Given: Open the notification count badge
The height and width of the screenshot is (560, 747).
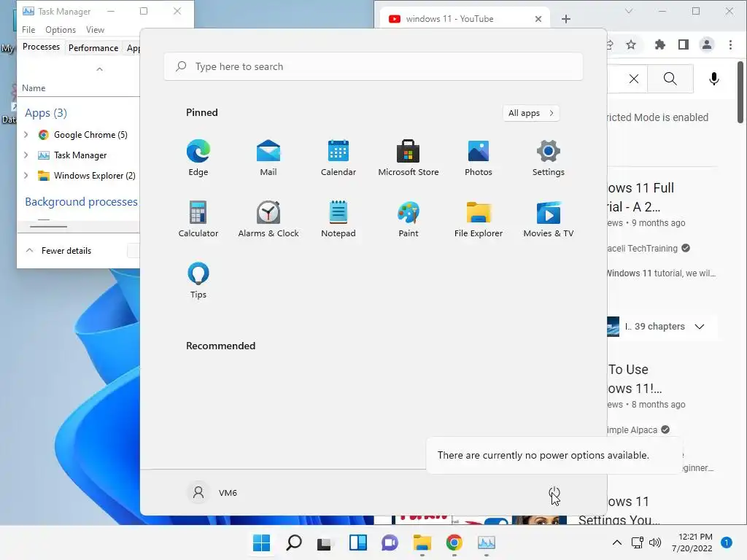Looking at the screenshot, I should coord(727,542).
